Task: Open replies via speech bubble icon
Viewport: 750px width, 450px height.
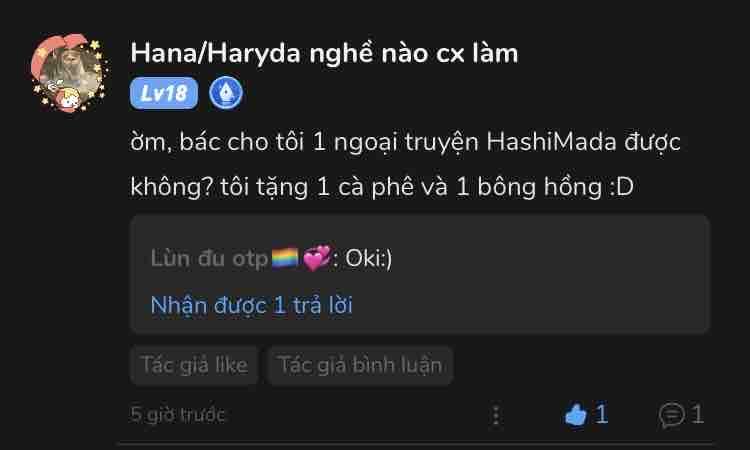Action: [672, 415]
